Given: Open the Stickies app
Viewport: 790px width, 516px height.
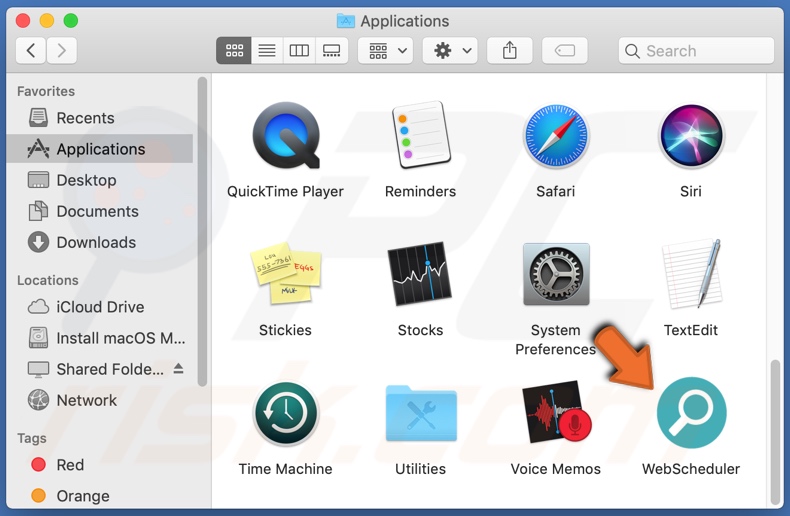Looking at the screenshot, I should pyautogui.click(x=285, y=276).
